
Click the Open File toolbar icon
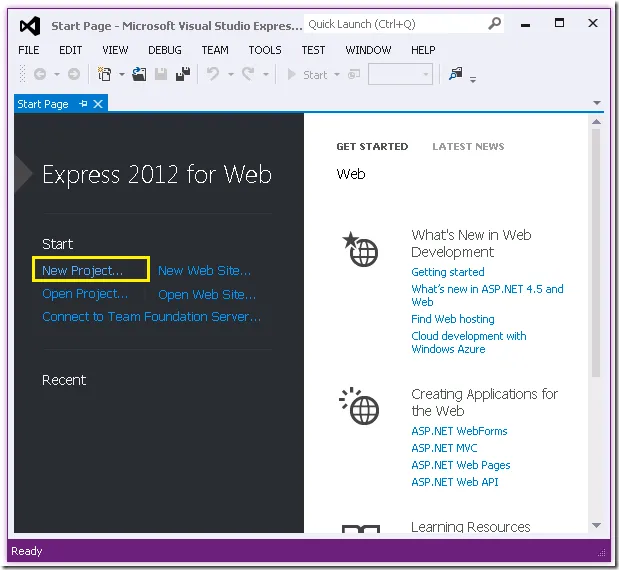pyautogui.click(x=139, y=74)
